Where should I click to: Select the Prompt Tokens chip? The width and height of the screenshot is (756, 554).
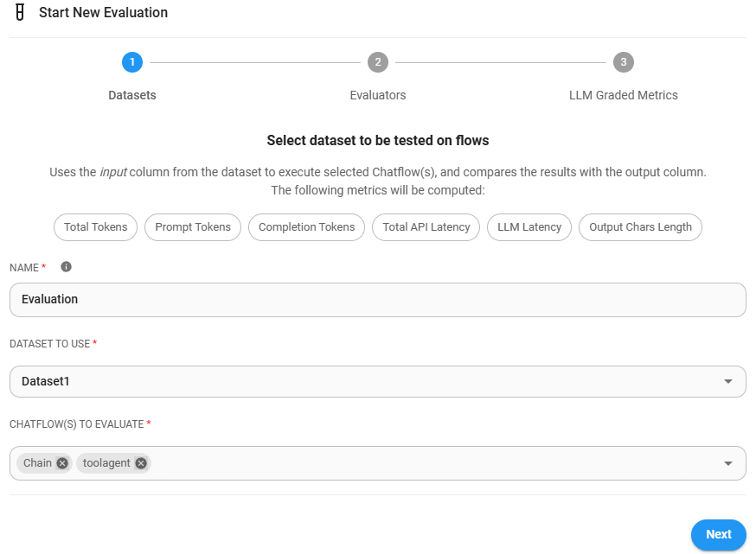[x=193, y=227]
